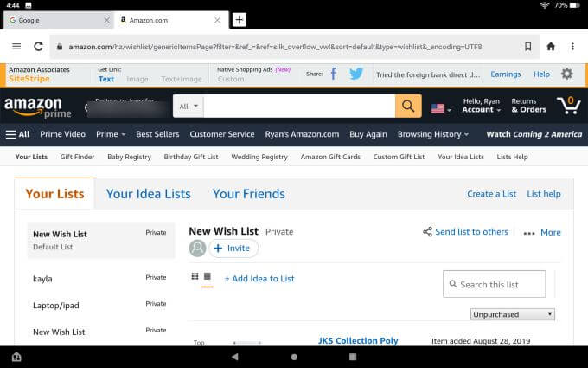Switch to Your Idea Lists tab
Image resolution: width=588 pixels, height=368 pixels.
(148, 194)
